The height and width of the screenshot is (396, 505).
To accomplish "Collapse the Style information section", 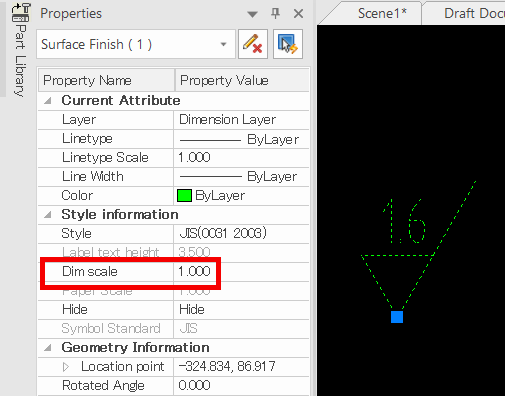I will [48, 214].
